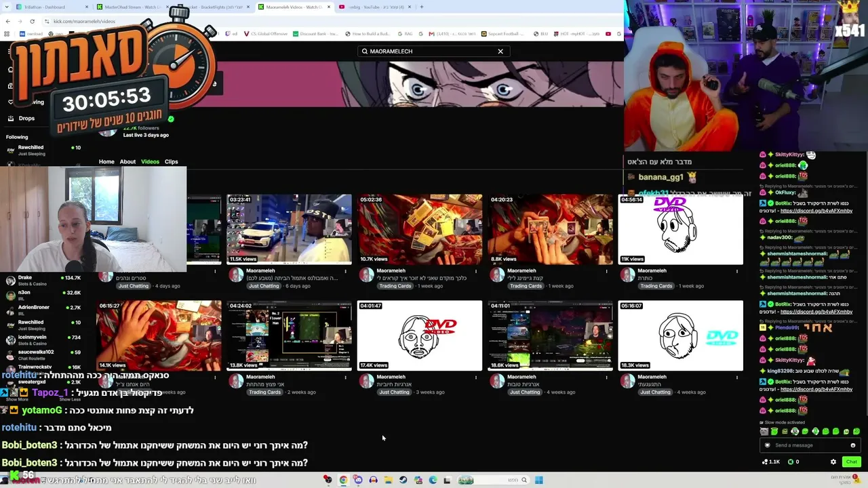
Task: Open the emote picker in chat input
Action: pos(853,445)
